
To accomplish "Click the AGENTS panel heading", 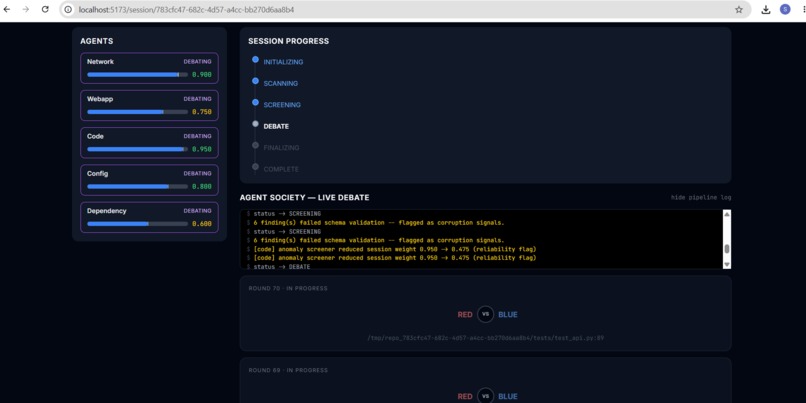I will [97, 41].
